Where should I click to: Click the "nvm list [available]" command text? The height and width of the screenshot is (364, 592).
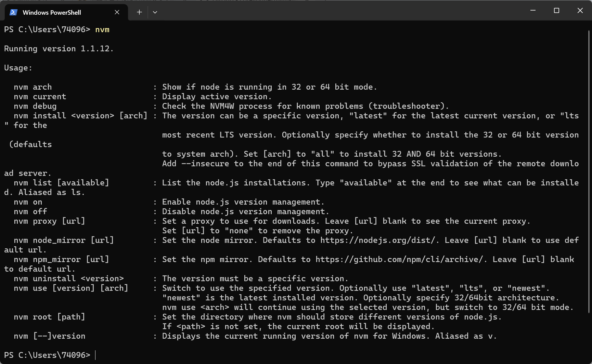[61, 183]
